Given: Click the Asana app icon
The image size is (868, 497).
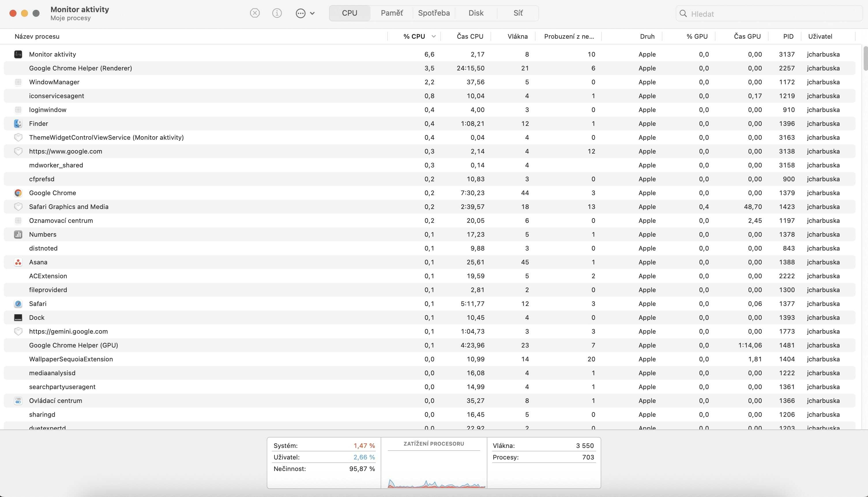Looking at the screenshot, I should (18, 262).
